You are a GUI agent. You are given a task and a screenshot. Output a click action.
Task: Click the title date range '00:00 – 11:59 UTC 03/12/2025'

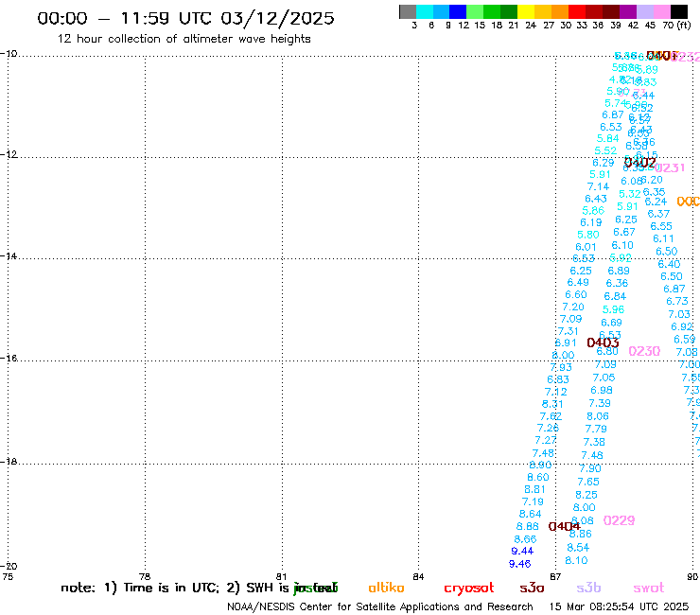(x=185, y=18)
